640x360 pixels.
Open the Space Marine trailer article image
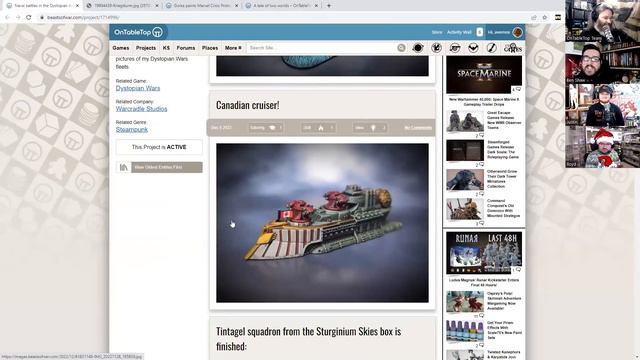484,75
